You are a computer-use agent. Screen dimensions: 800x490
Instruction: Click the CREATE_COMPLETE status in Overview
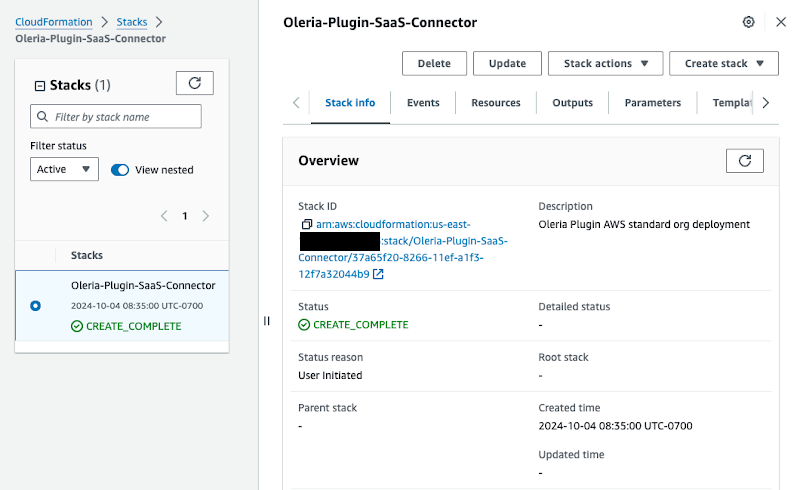[353, 325]
